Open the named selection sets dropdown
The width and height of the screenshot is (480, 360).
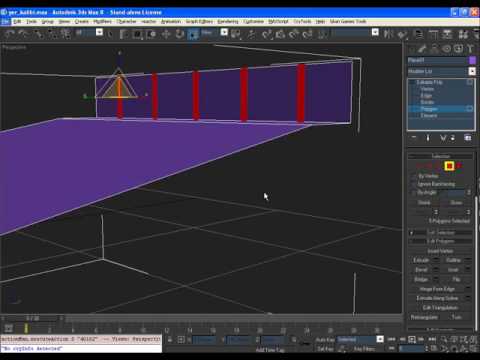(x=375, y=32)
